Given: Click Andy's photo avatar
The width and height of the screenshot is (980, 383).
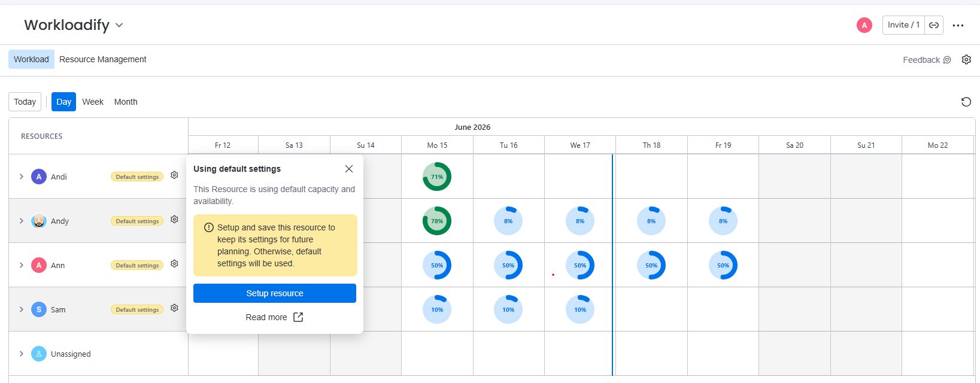Looking at the screenshot, I should [x=39, y=221].
